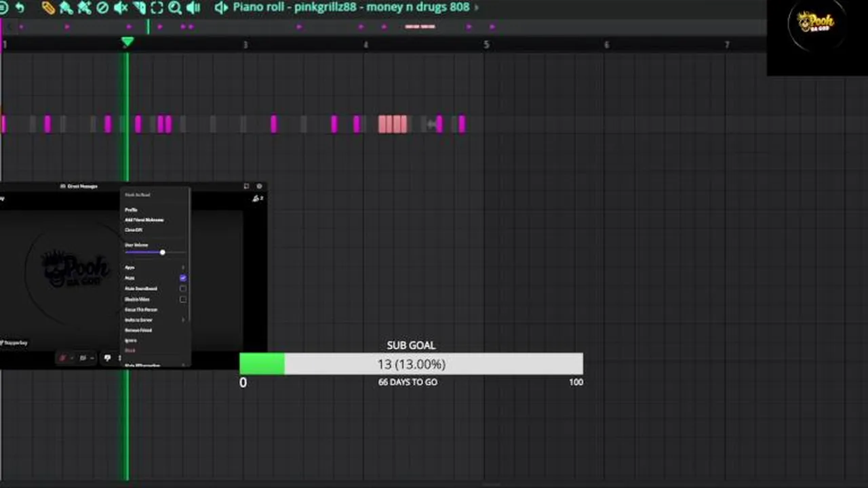Select the Playback scrub tool icon
The image size is (868, 488).
click(x=193, y=7)
